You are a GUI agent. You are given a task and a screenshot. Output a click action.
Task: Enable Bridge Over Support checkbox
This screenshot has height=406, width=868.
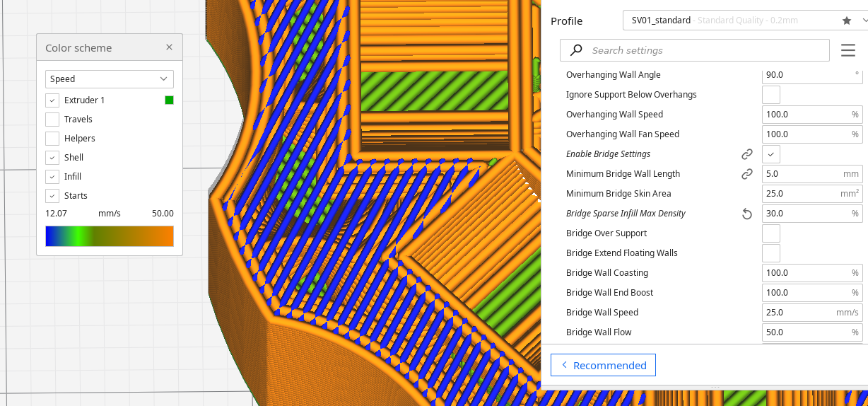771,233
